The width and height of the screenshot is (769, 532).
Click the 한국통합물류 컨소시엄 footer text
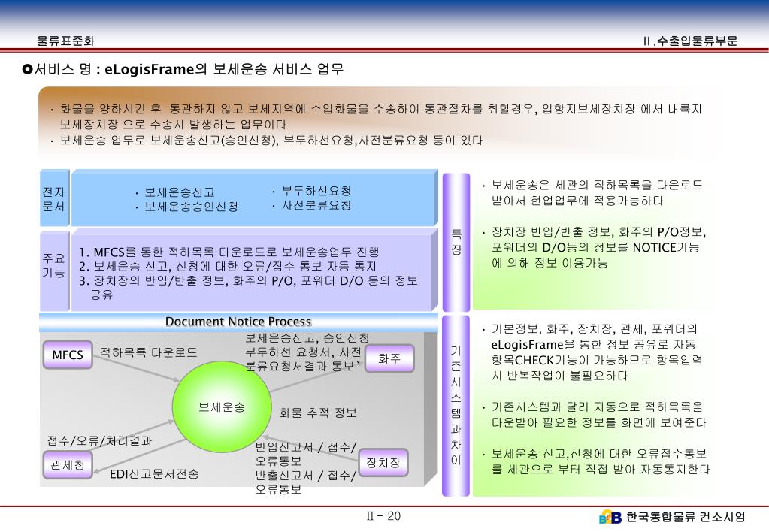tap(686, 517)
